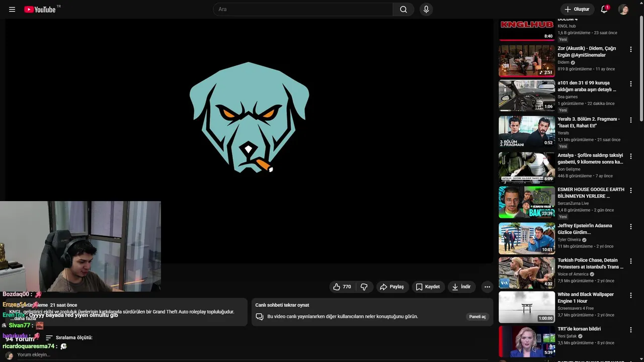Open options for Jeffrey Epstein'in Adasına video
644x362 pixels.
tap(631, 226)
